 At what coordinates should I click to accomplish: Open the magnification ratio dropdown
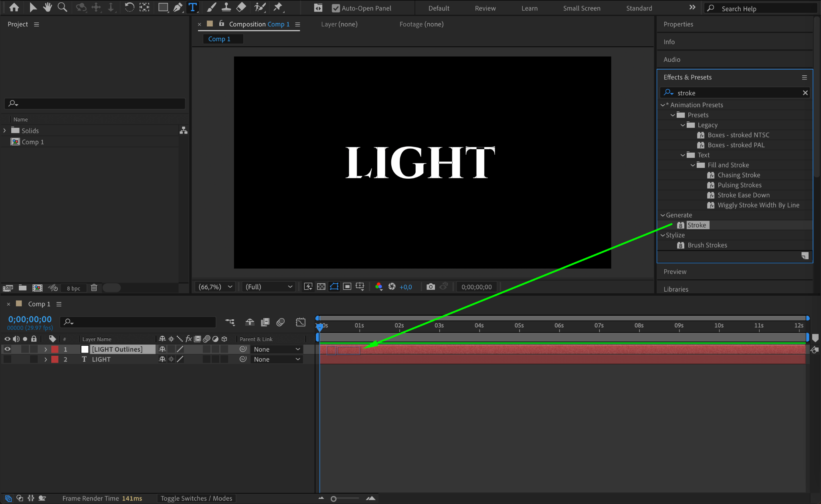[x=216, y=287]
